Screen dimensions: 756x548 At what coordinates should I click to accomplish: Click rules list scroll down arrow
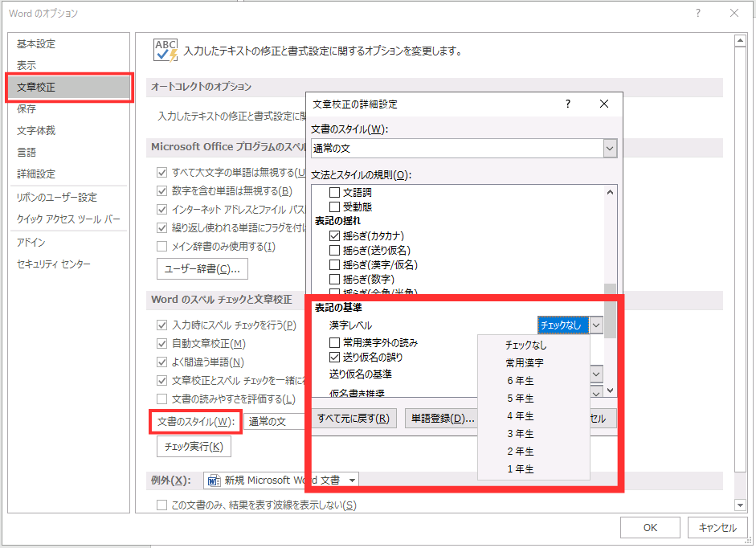pos(610,391)
